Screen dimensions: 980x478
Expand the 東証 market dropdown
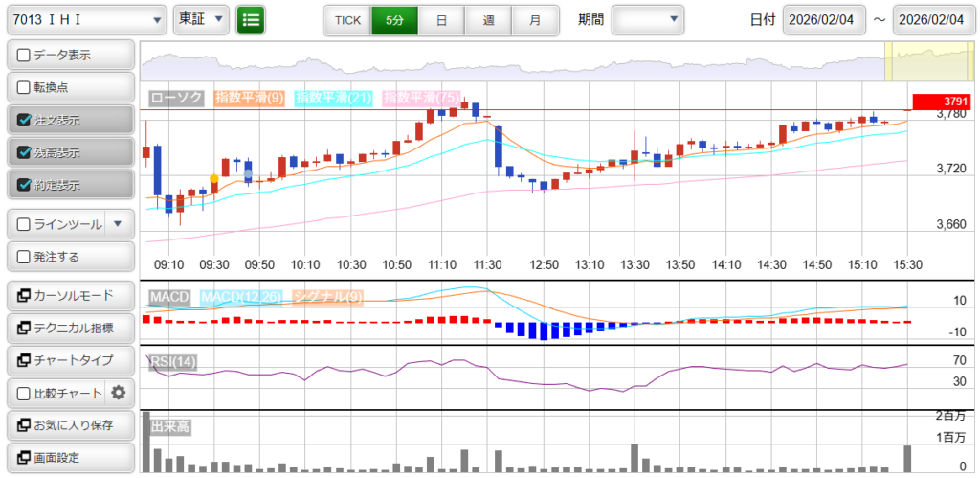[x=202, y=19]
